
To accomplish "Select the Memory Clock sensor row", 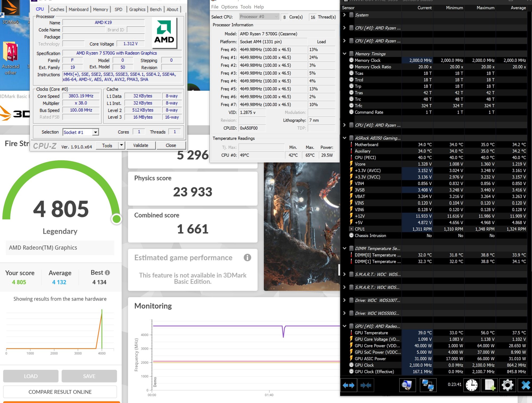I will 368,60.
